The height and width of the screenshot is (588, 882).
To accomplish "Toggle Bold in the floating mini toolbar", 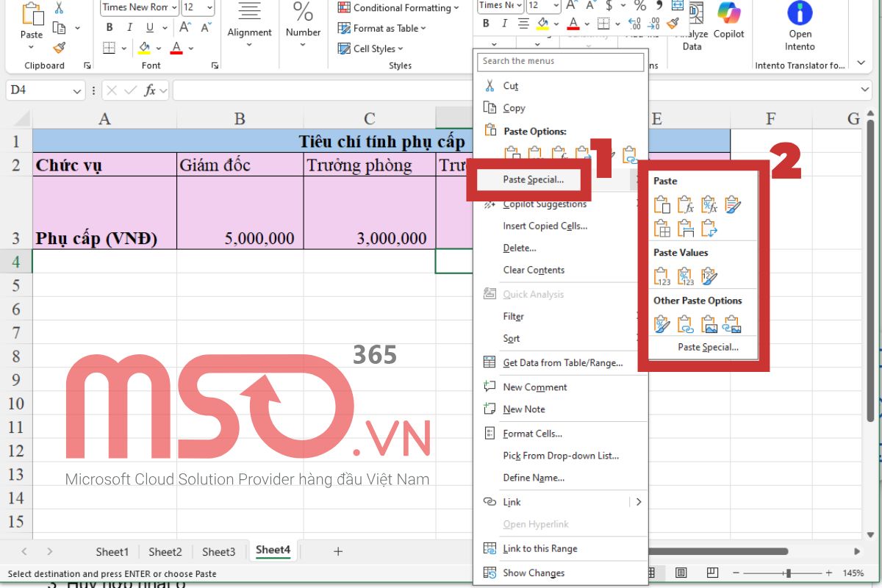I will [484, 24].
